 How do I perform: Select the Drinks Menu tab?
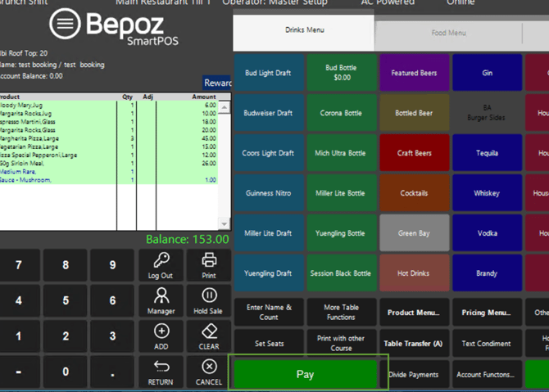304,31
